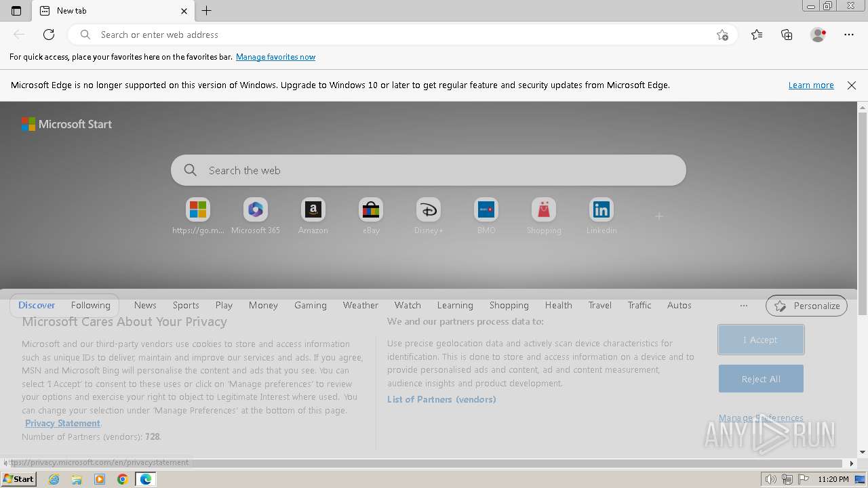The height and width of the screenshot is (488, 868).
Task: Click the horizontal scrollbar right arrow
Action: 852,464
